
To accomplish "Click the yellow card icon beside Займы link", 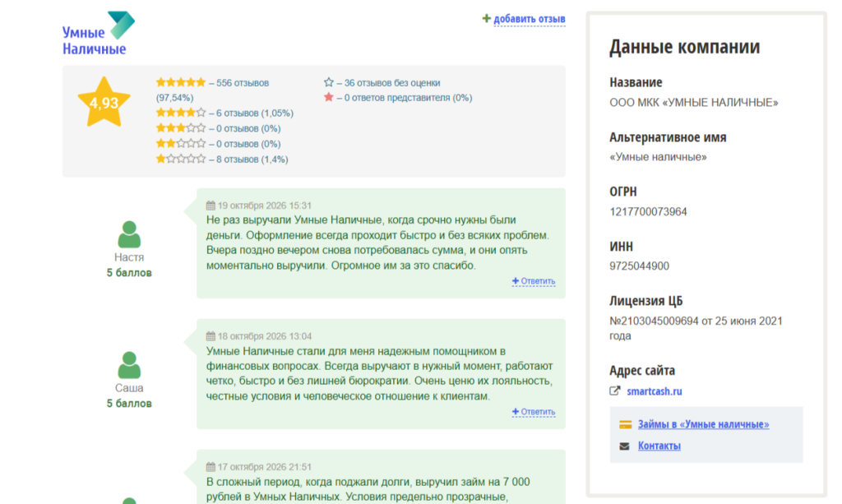I will (x=625, y=424).
